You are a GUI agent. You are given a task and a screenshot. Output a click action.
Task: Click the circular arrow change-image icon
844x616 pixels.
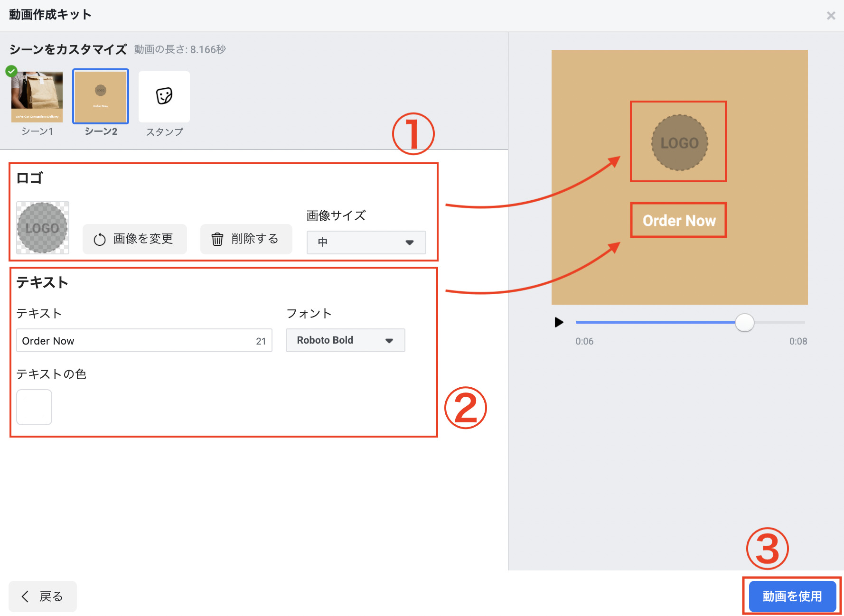point(100,240)
